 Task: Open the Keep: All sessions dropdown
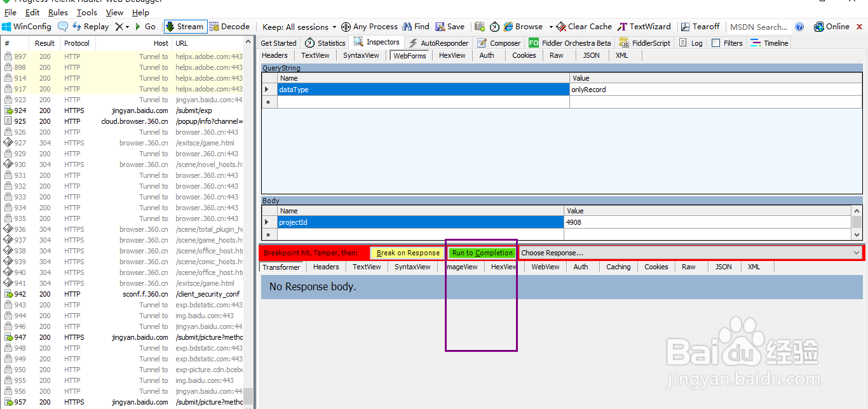(299, 27)
